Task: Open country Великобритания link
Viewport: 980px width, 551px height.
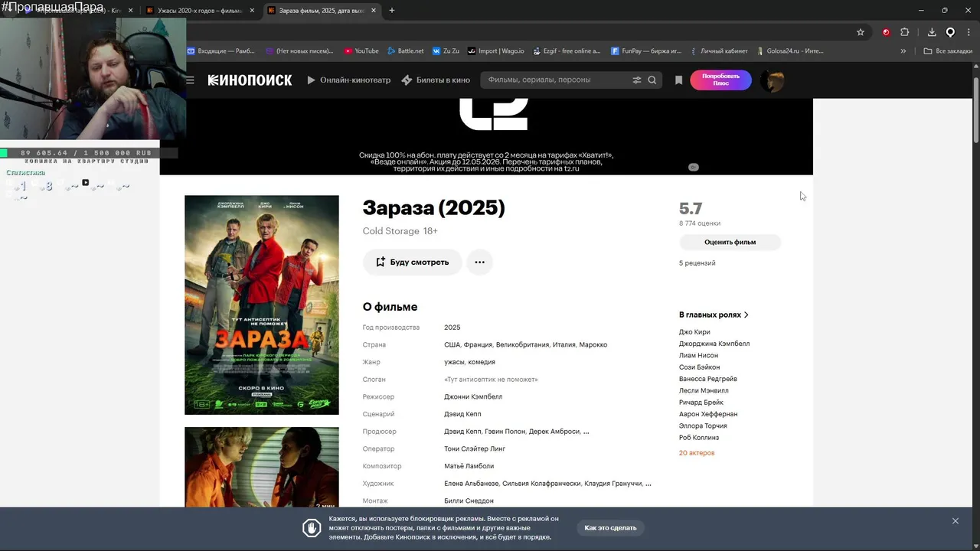Action: coord(523,344)
